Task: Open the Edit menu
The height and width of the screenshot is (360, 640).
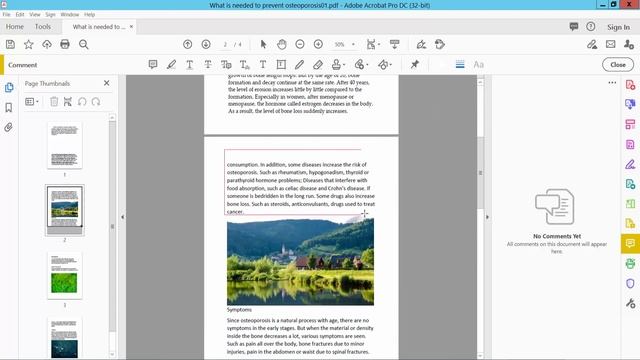Action: tap(20, 14)
